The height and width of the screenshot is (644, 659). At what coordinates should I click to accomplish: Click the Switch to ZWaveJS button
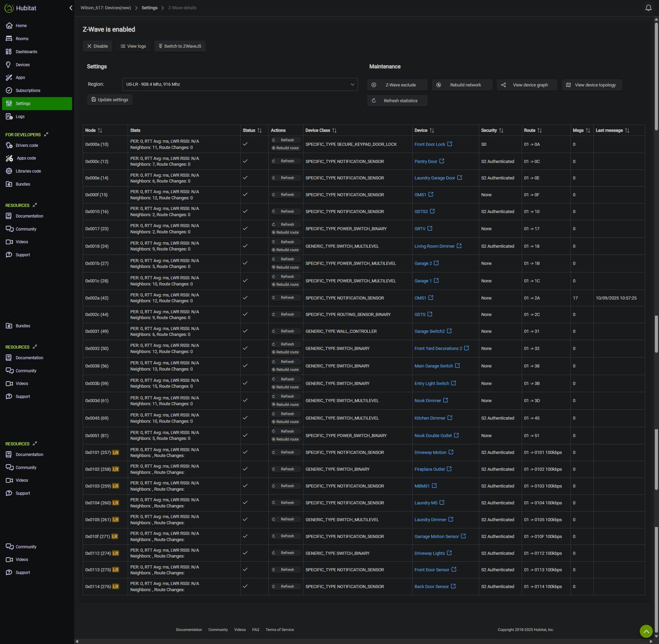pos(180,46)
